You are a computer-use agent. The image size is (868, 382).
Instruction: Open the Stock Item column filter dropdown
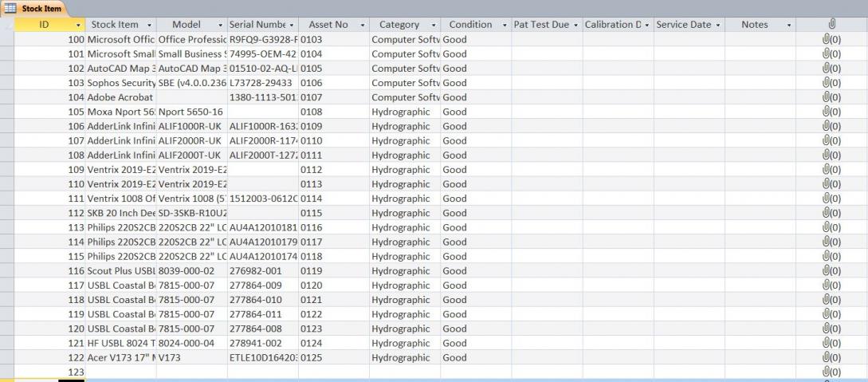point(150,25)
